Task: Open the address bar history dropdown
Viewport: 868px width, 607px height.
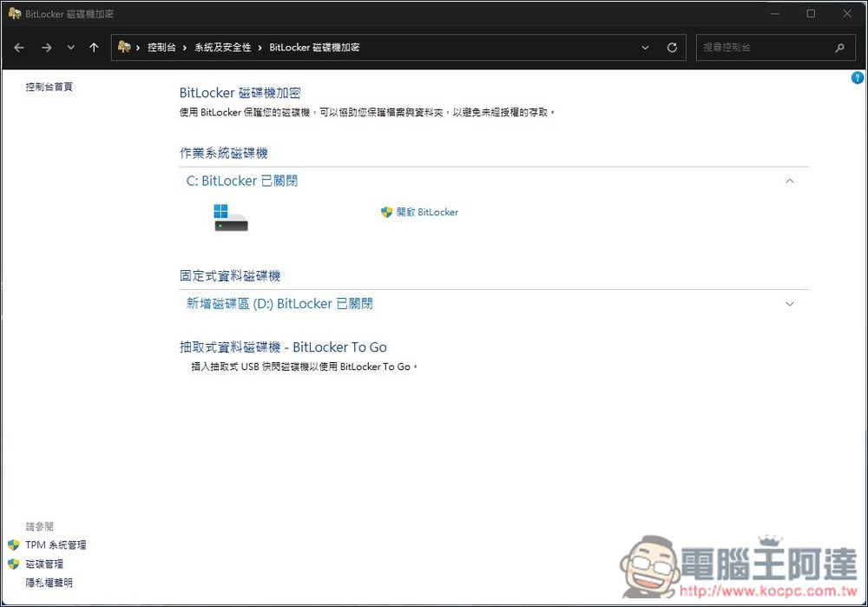Action: pyautogui.click(x=645, y=48)
